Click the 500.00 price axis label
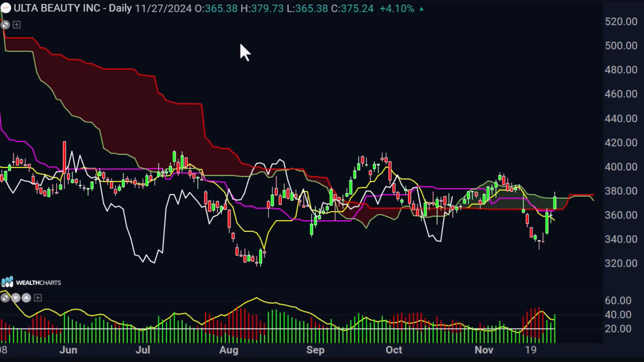The height and width of the screenshot is (362, 644). click(x=621, y=46)
